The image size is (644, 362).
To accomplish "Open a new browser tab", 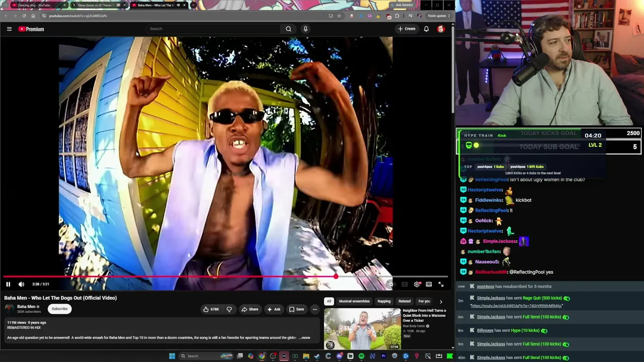I will 193,5.
